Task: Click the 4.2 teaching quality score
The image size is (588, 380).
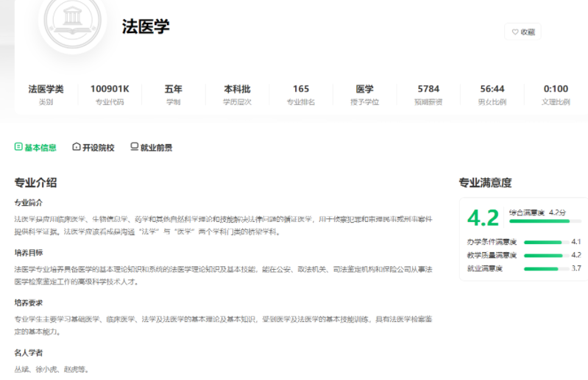Action: coord(576,255)
